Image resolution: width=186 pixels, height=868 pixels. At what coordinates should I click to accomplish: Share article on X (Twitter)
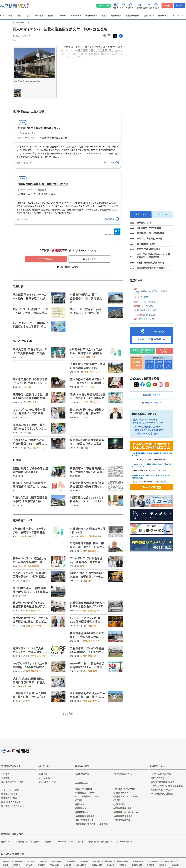click(114, 36)
